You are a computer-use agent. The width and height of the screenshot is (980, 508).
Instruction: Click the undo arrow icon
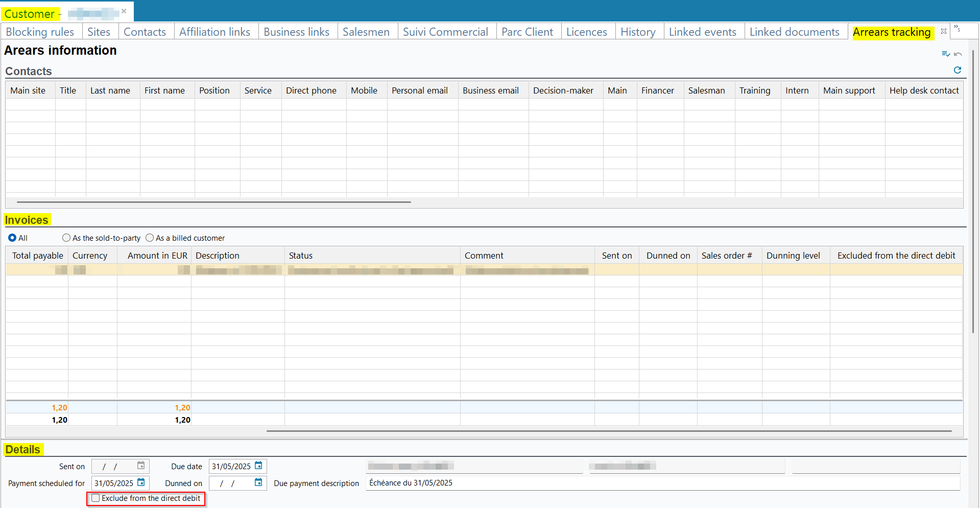[958, 54]
